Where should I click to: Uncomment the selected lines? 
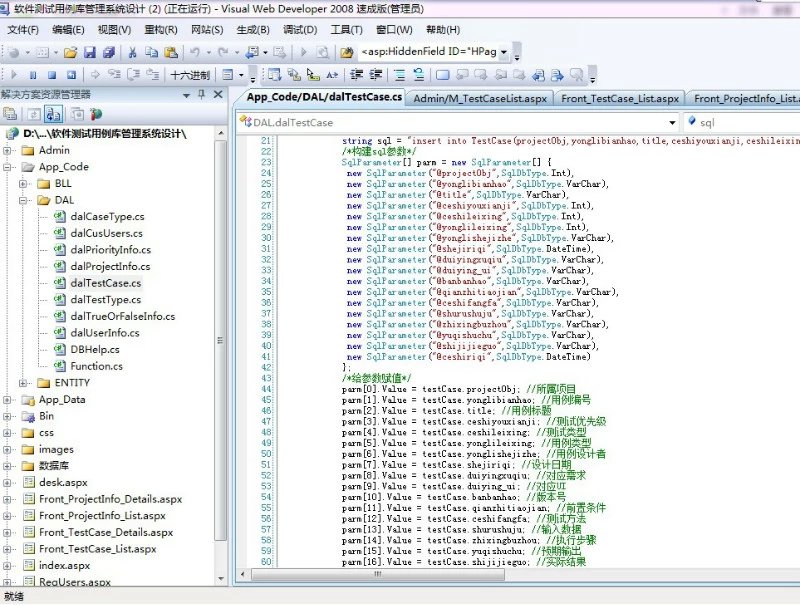[x=419, y=75]
